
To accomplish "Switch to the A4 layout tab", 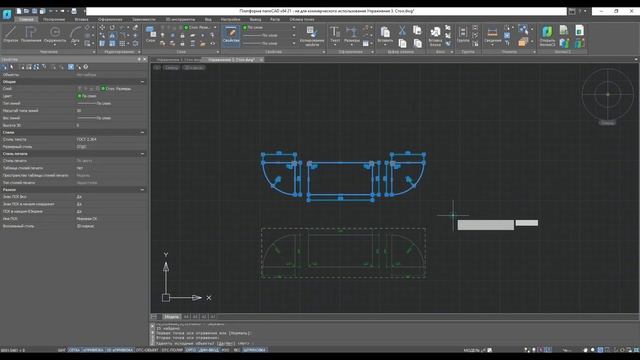I will [186, 317].
